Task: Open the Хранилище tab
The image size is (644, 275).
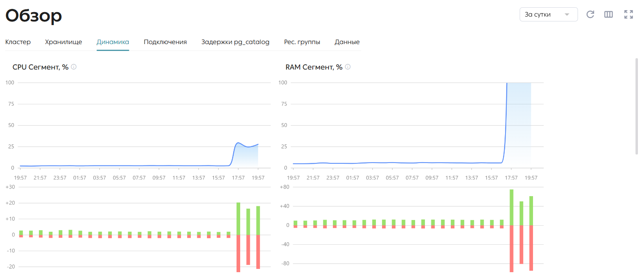Action: tap(64, 42)
